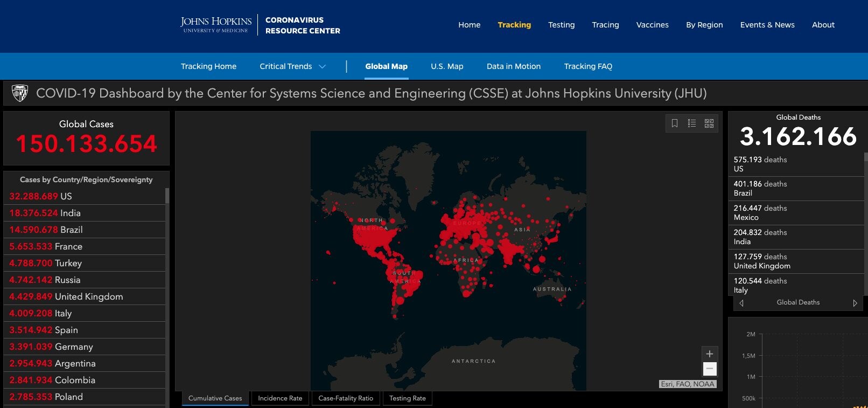Open the Tracing section
The image size is (868, 408).
pos(606,25)
